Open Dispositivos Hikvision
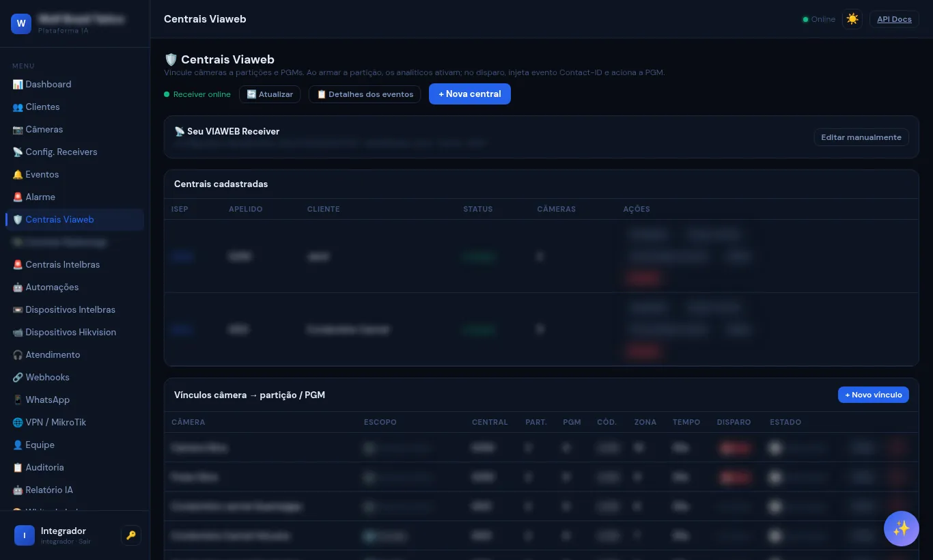This screenshot has height=560, width=933. click(x=75, y=332)
